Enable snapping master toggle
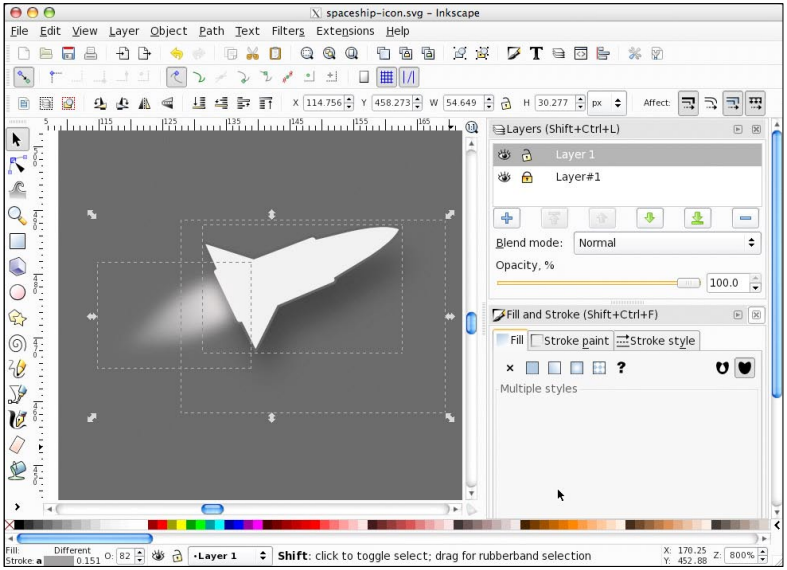The height and width of the screenshot is (570, 787). coord(24,77)
